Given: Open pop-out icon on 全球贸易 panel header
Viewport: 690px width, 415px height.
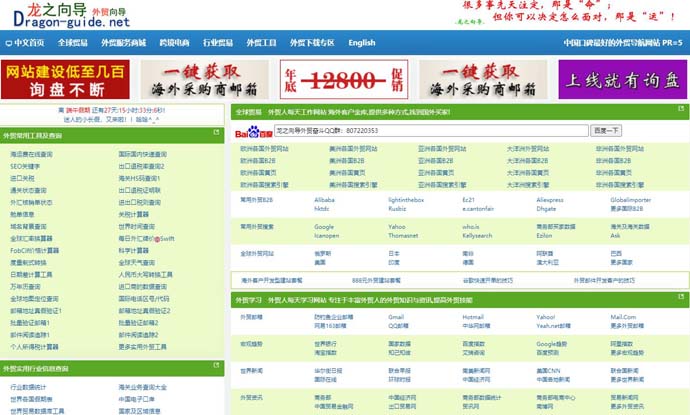Looking at the screenshot, I should 681,109.
